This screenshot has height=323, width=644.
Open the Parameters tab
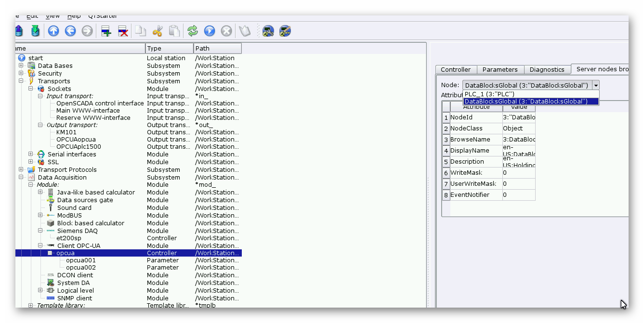[x=500, y=70]
